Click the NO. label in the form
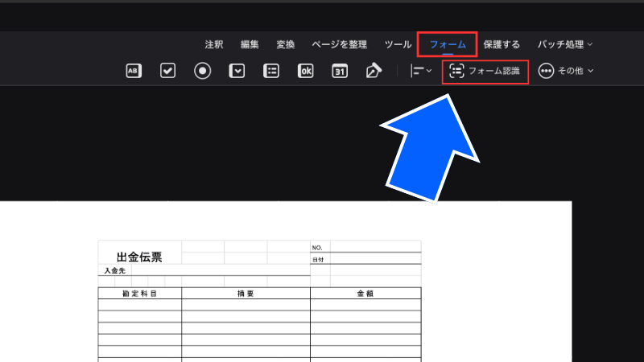The image size is (644, 362). tap(317, 248)
